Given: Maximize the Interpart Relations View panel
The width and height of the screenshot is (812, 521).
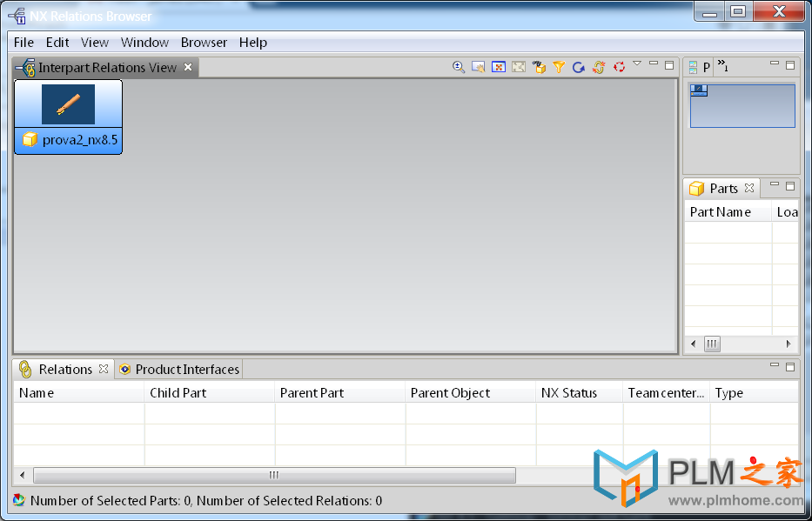Looking at the screenshot, I should 669,65.
